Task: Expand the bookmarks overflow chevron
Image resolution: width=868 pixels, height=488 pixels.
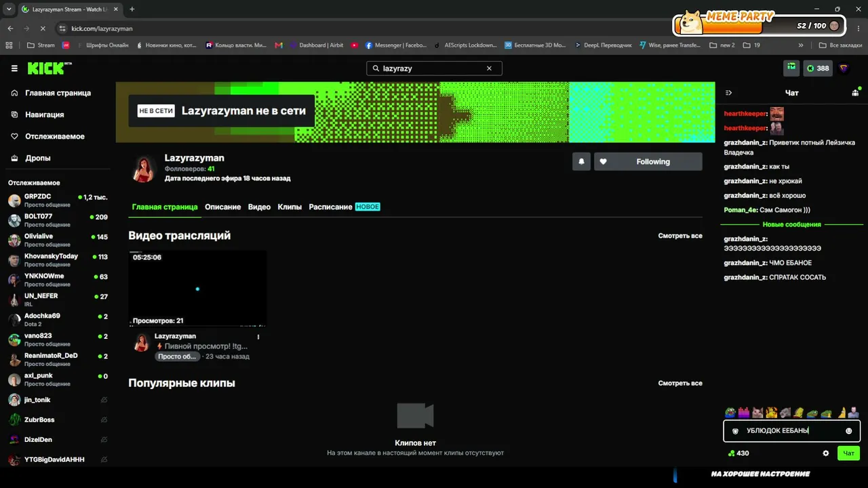Action: [x=801, y=45]
